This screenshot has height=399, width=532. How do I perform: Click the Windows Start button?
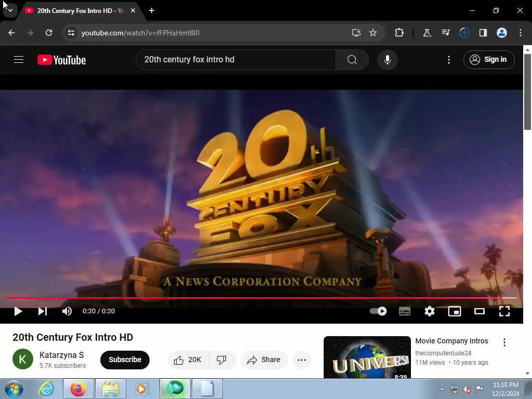14,389
